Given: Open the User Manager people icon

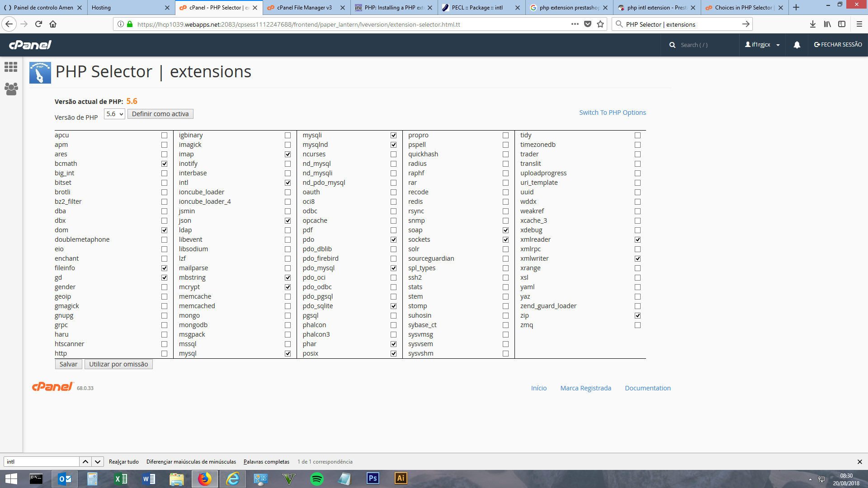Looking at the screenshot, I should coord(11,89).
